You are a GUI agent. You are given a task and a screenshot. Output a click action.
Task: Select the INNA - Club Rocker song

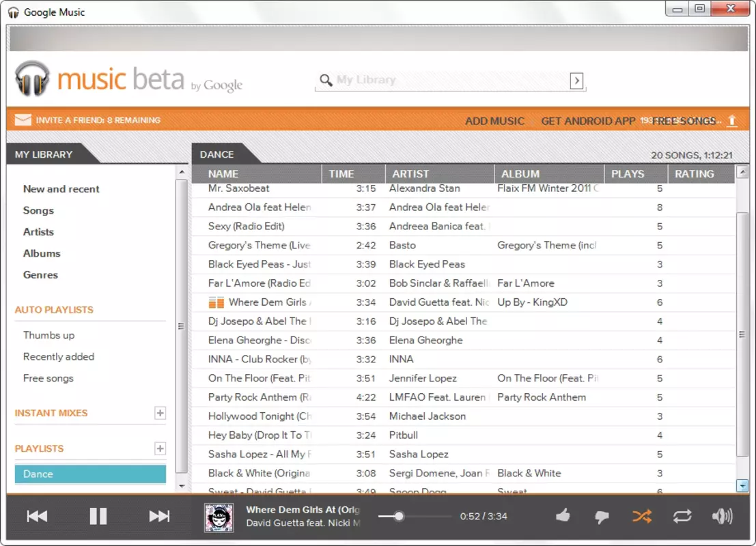260,360
